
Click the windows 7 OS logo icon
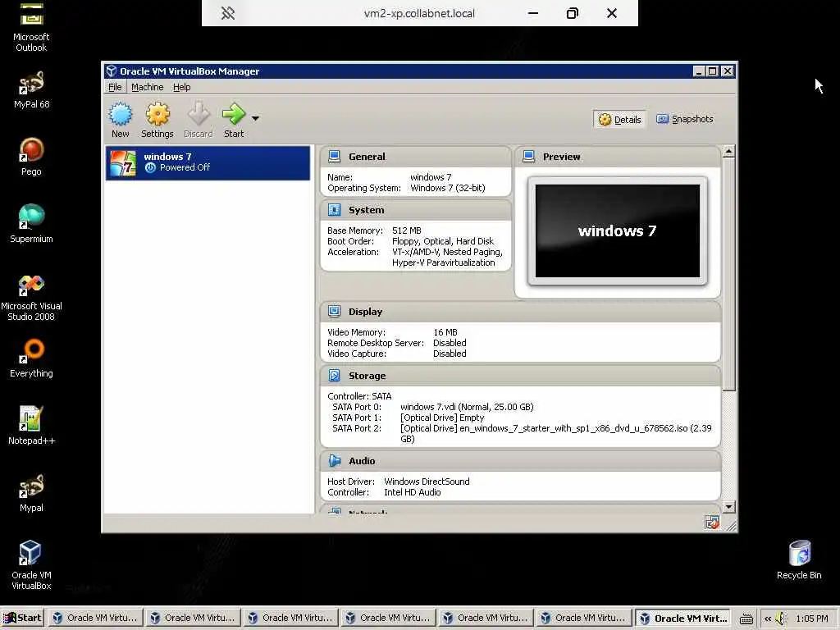[x=123, y=163]
